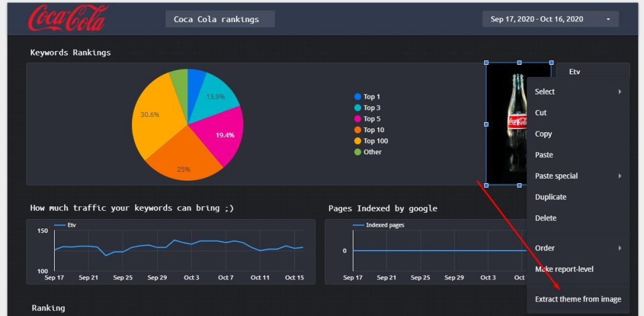Click the 13.9% teal pie slice

click(216, 98)
